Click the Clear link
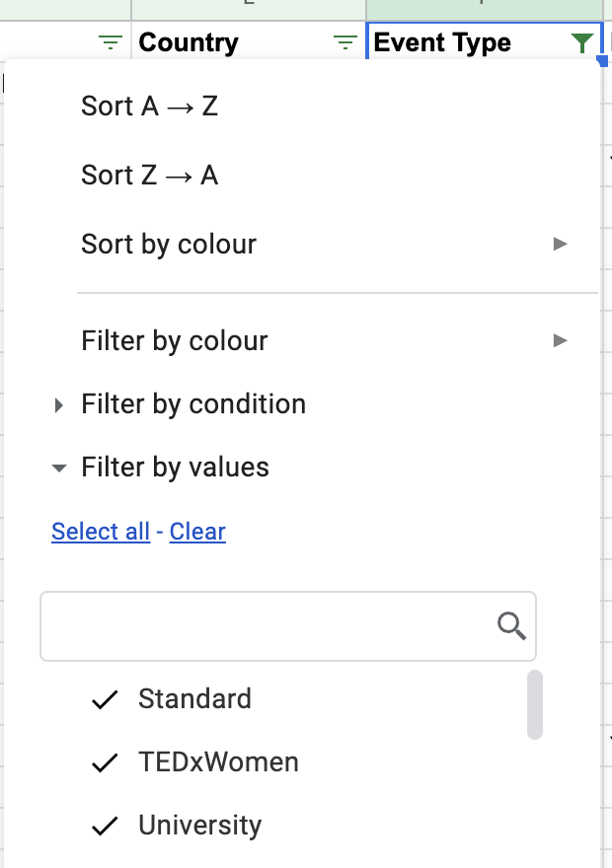 click(197, 532)
